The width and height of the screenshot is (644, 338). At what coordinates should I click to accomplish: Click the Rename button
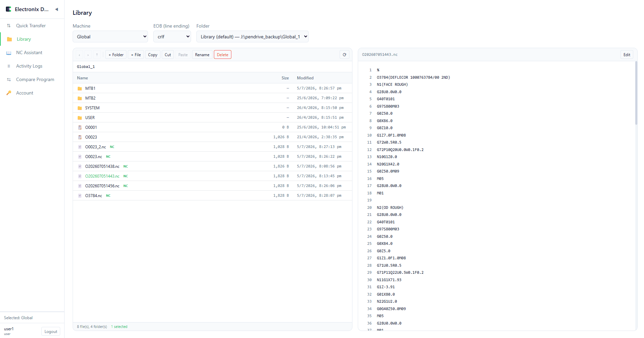(x=202, y=55)
